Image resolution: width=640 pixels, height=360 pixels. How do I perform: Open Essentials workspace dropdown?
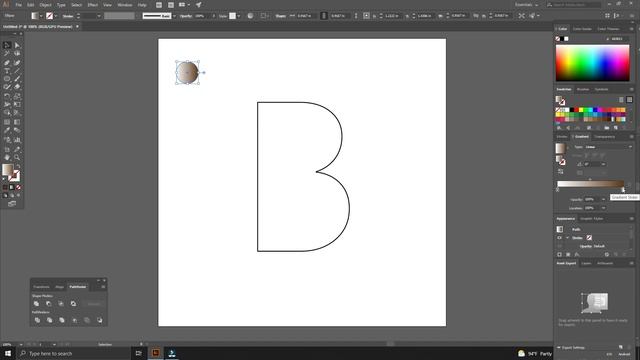pos(527,5)
